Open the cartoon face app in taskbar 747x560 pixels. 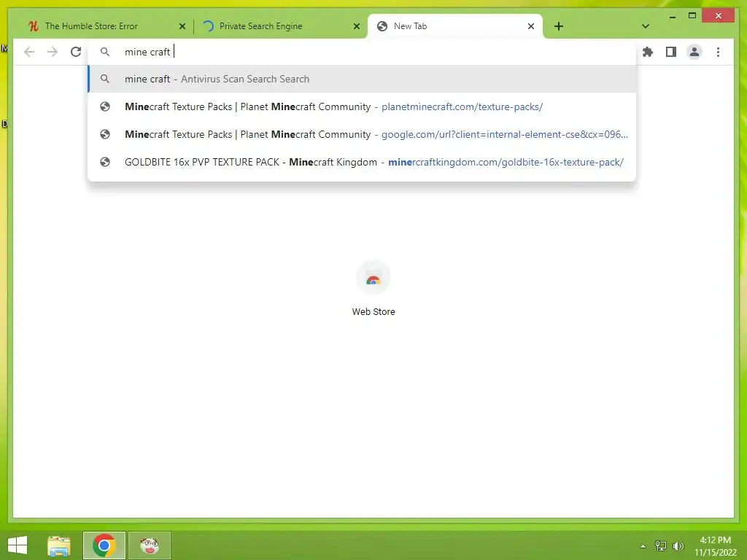150,545
